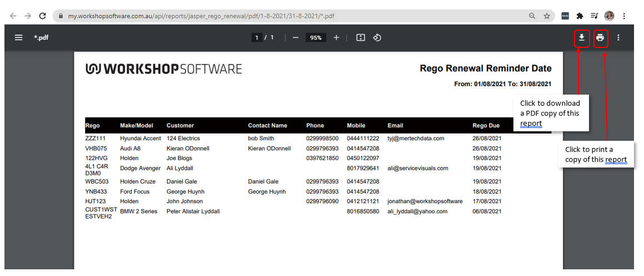Click the Email column header
Image resolution: width=644 pixels, height=276 pixels.
click(395, 125)
